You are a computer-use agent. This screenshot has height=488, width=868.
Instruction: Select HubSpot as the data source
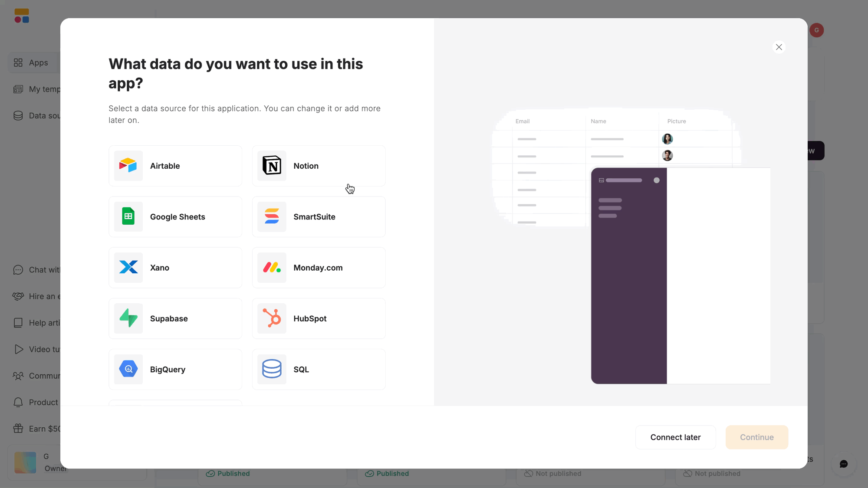point(319,318)
